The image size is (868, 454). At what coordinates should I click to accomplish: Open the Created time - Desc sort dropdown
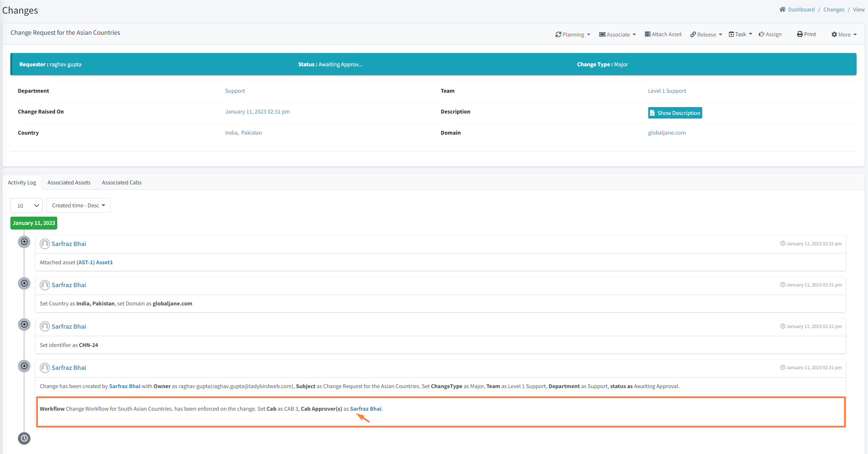[x=78, y=205]
